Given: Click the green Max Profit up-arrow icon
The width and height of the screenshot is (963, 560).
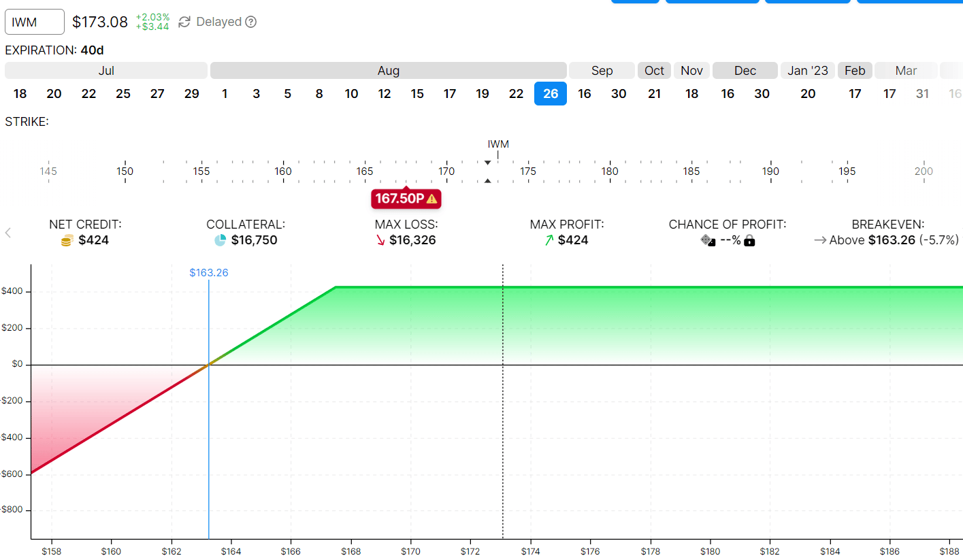Looking at the screenshot, I should coord(549,240).
